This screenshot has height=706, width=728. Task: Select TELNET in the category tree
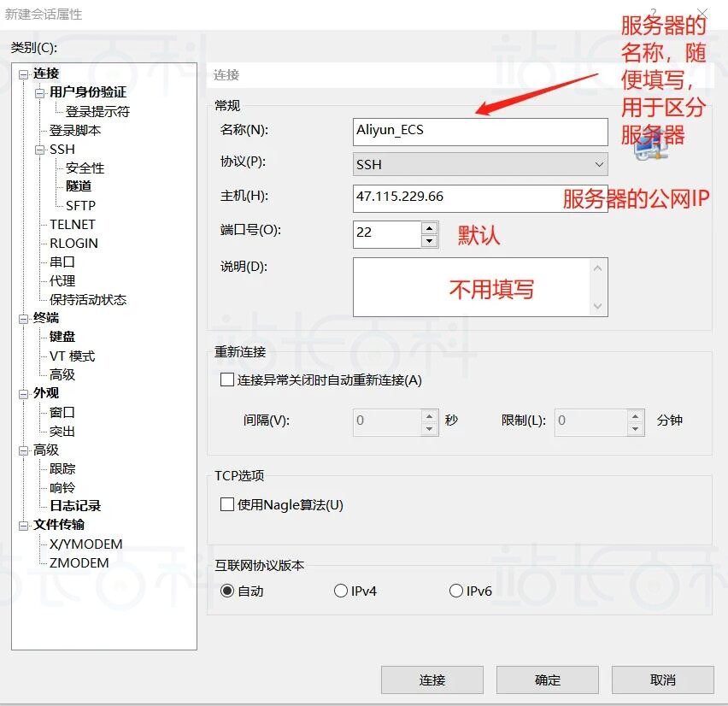[x=73, y=224]
